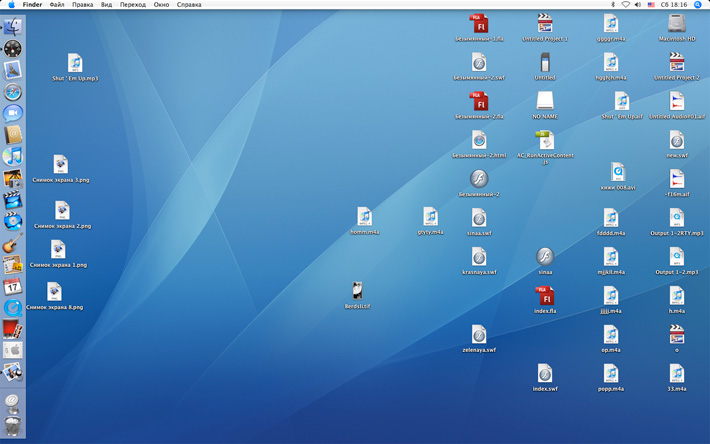Image resolution: width=710 pixels, height=444 pixels.
Task: Click the Bluetooth status icon
Action: pyautogui.click(x=613, y=5)
